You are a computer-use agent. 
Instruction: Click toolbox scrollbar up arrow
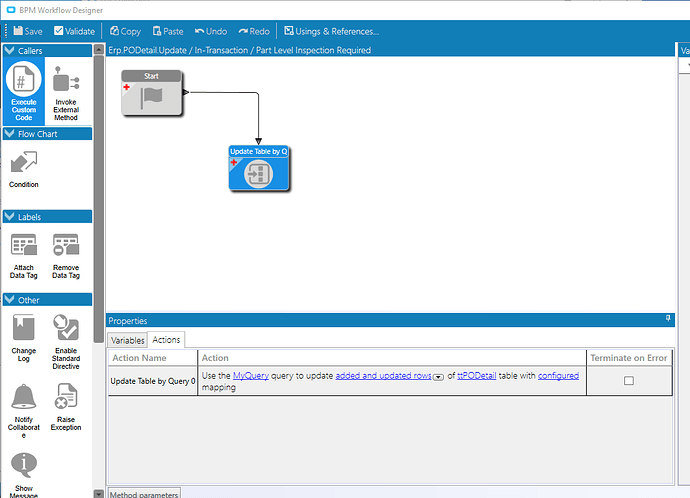(x=99, y=49)
